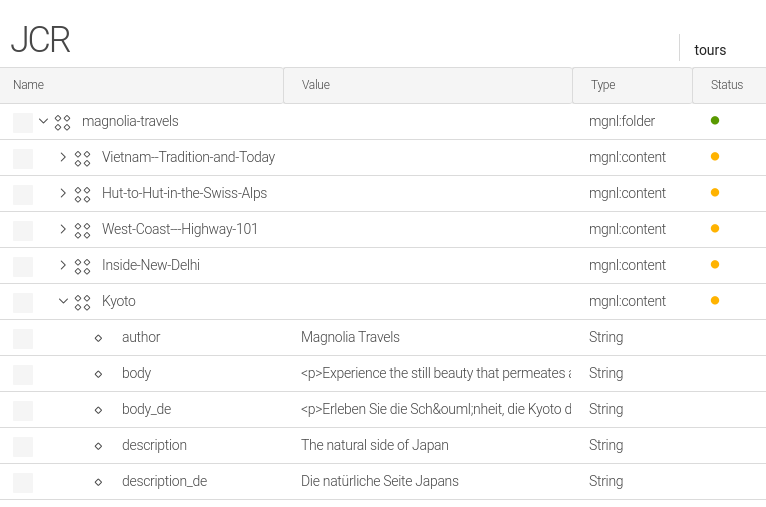The image size is (766, 507).
Task: Expand the West-Coast---Highway-101 node
Action: (63, 229)
